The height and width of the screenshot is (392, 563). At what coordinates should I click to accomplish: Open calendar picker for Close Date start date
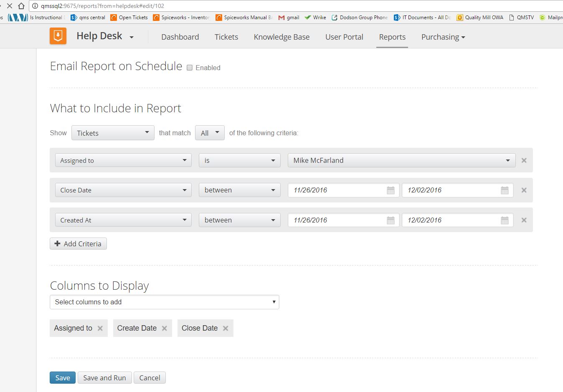[390, 190]
